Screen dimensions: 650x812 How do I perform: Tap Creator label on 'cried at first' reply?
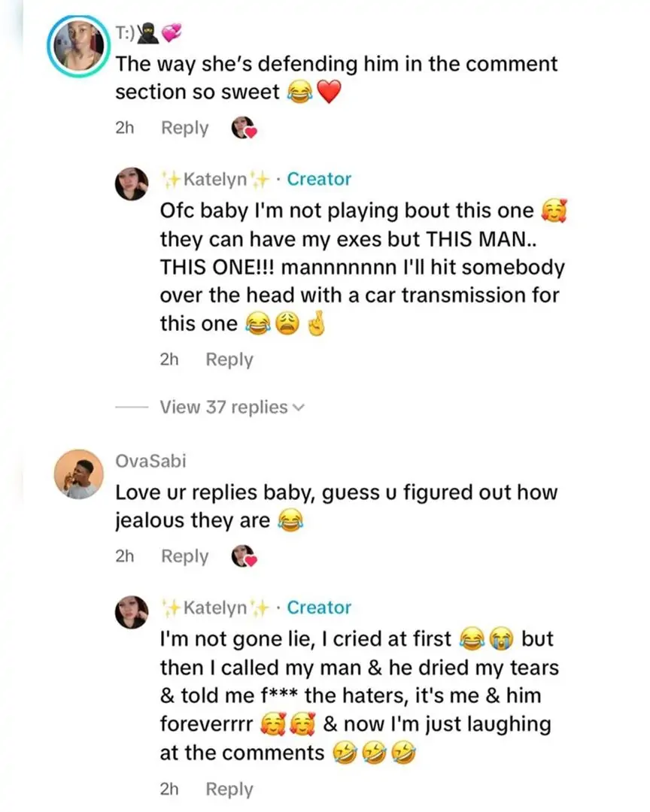tap(319, 607)
